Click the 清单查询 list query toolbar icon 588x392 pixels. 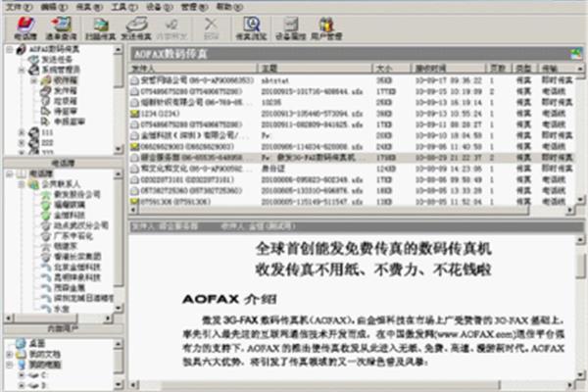pyautogui.click(x=61, y=28)
